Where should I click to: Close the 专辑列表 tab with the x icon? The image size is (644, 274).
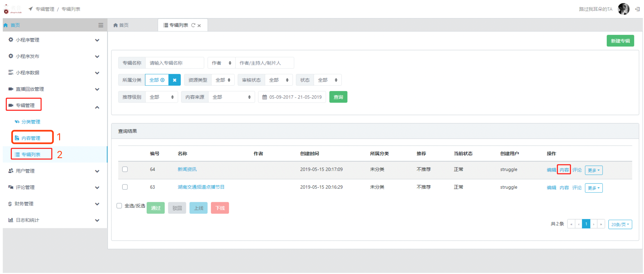[x=199, y=26]
